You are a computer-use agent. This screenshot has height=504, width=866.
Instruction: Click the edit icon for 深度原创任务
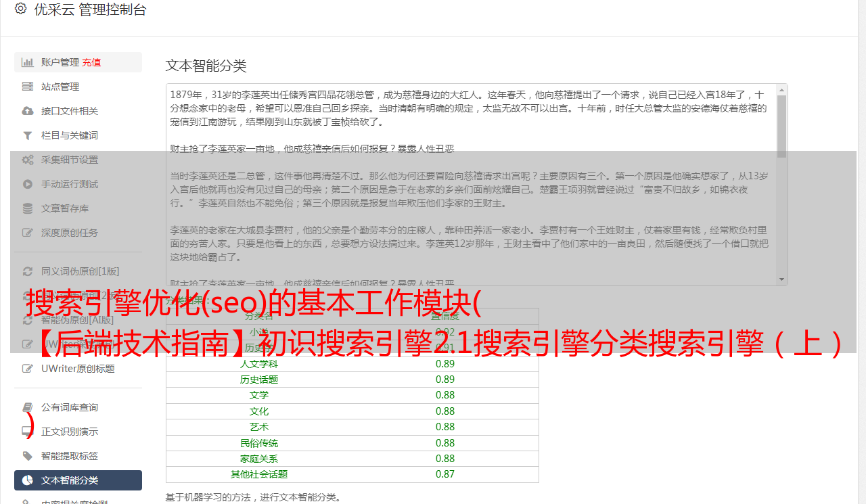(x=27, y=233)
